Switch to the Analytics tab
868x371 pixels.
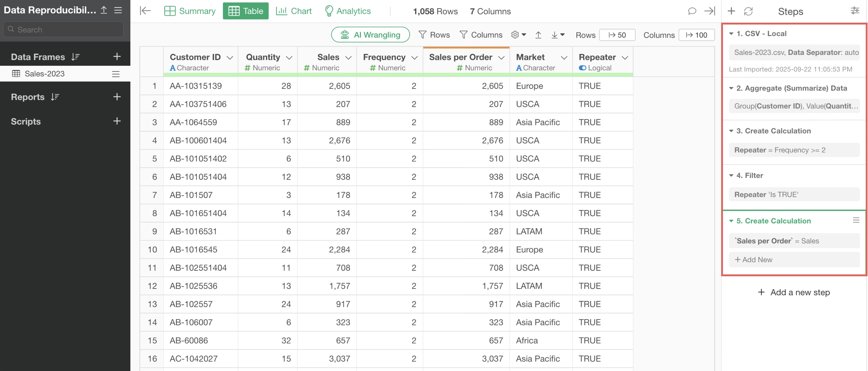point(347,11)
